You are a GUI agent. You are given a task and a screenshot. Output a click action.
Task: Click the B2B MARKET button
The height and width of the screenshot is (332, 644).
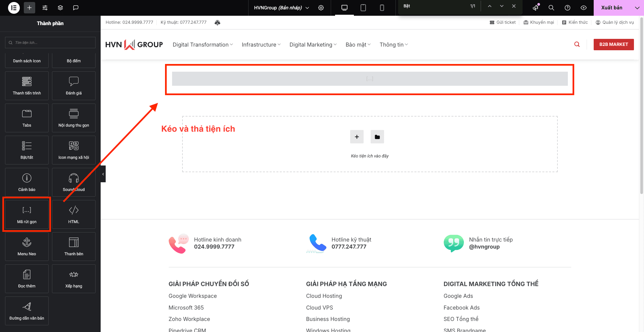(x=613, y=44)
